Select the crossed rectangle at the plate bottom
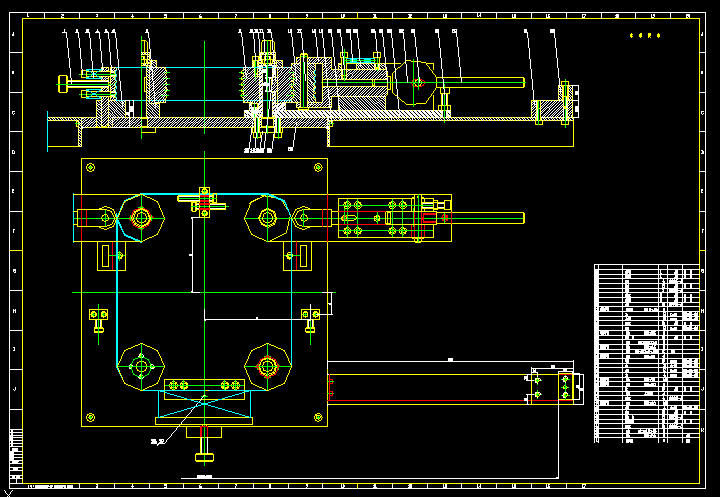720x497 pixels. click(x=204, y=405)
